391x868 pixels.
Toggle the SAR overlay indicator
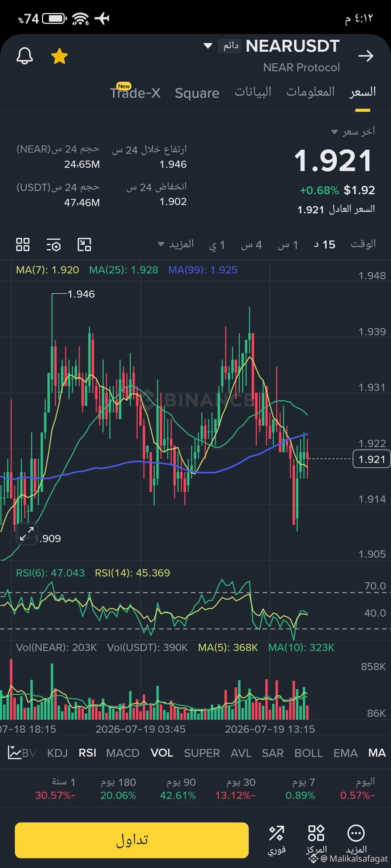click(273, 753)
